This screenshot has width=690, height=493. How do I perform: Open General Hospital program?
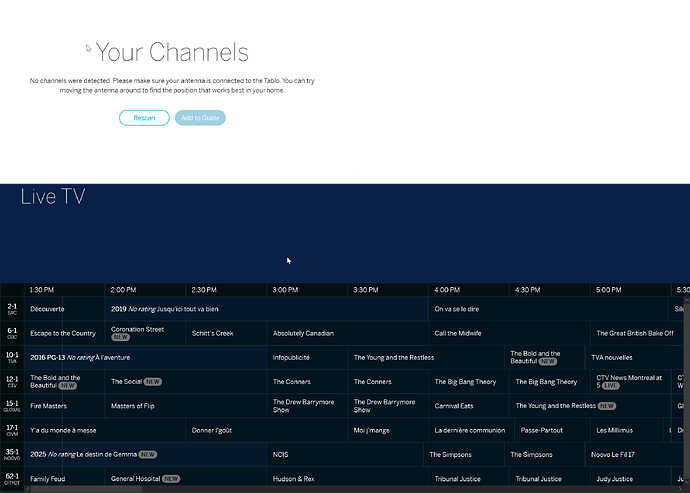[186, 477]
